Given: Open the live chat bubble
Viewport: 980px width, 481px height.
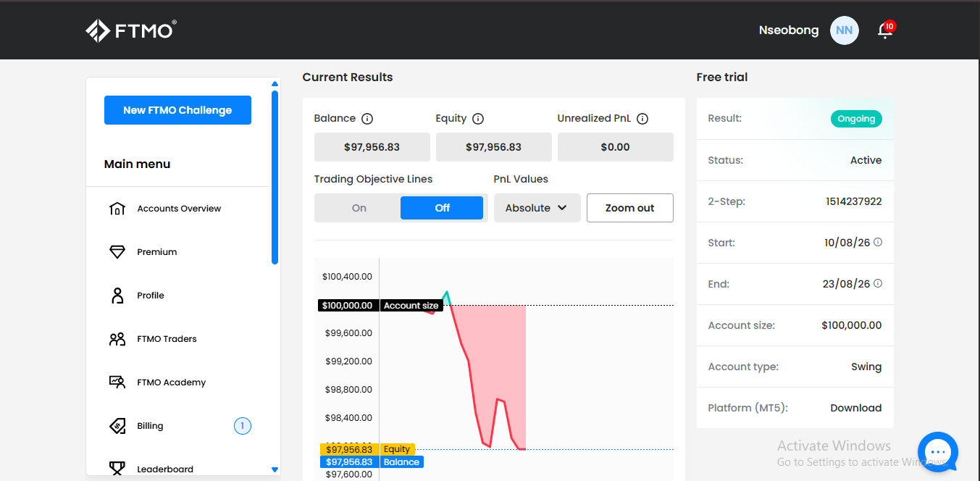Looking at the screenshot, I should point(938,452).
